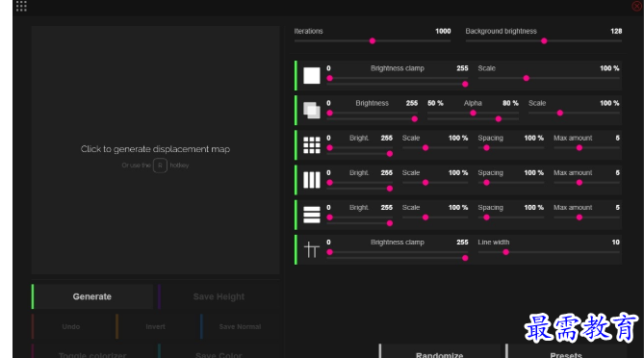Click the horizontal bars row Bright 255 handle
The image size is (644, 358).
(x=389, y=223)
